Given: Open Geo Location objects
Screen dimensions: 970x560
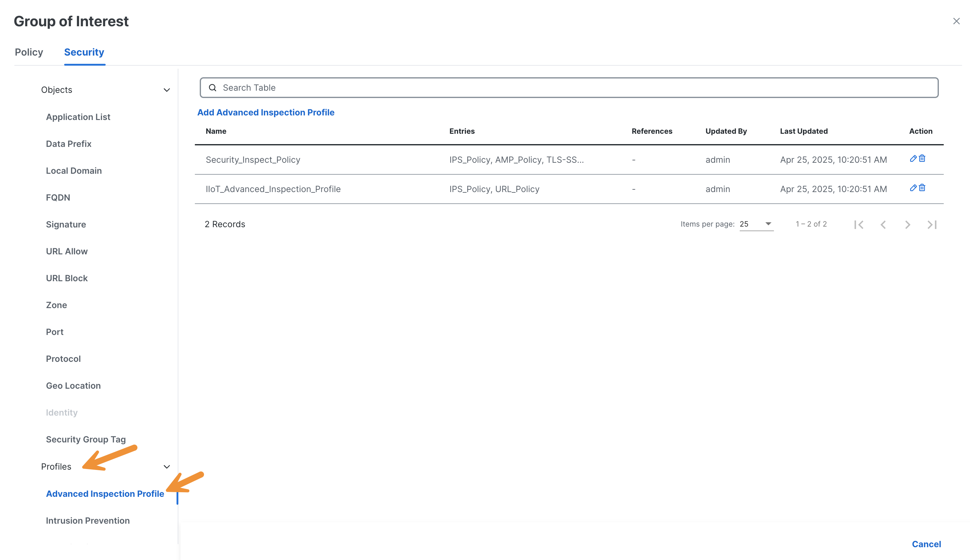Looking at the screenshot, I should (x=73, y=386).
